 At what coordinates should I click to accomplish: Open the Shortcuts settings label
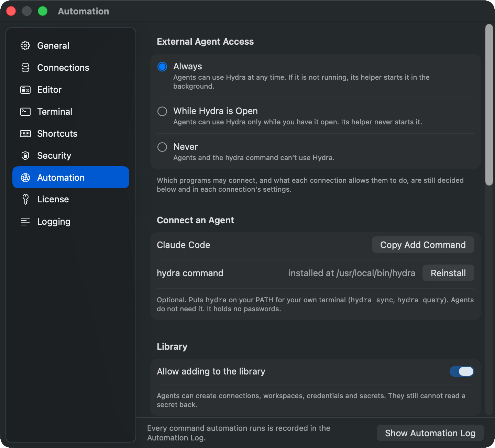click(x=57, y=134)
